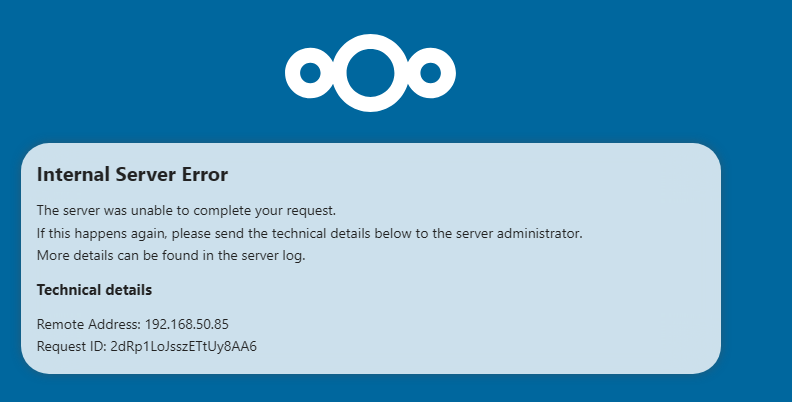This screenshot has width=792, height=402.
Task: Click the Nextcloud logo
Action: [x=370, y=73]
